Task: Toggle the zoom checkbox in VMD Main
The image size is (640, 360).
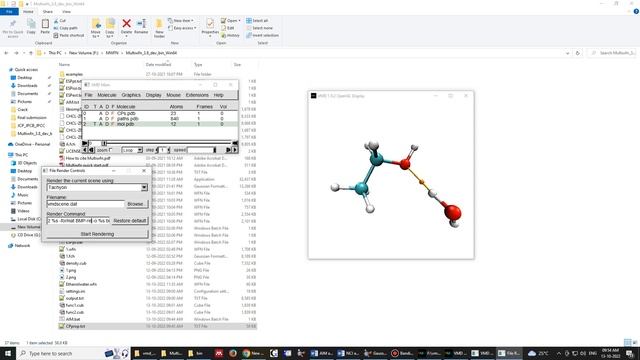Action: (111, 150)
